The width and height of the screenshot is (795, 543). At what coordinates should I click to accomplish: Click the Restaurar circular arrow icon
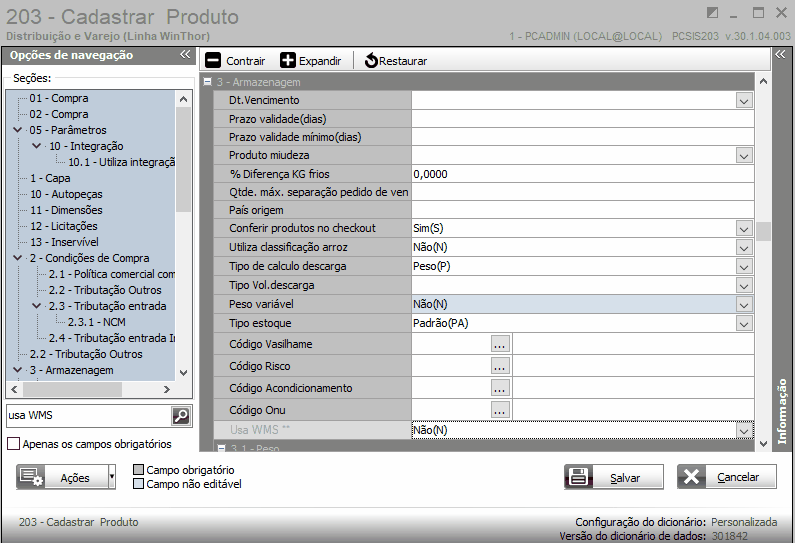point(371,61)
